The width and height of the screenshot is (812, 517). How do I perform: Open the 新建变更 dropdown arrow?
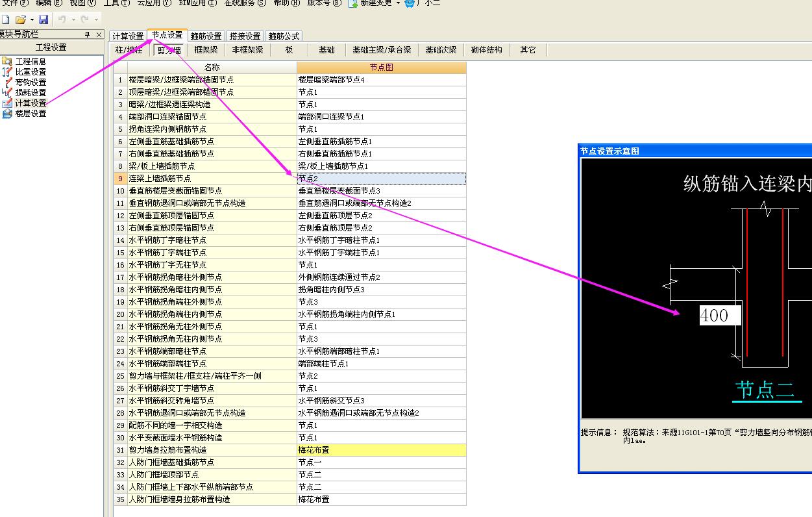tap(398, 3)
